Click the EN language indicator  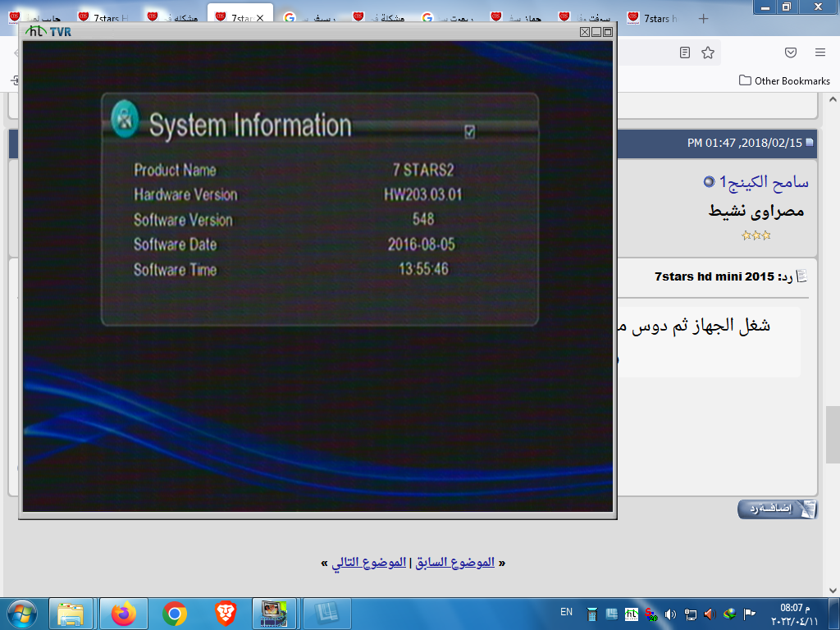coord(566,612)
